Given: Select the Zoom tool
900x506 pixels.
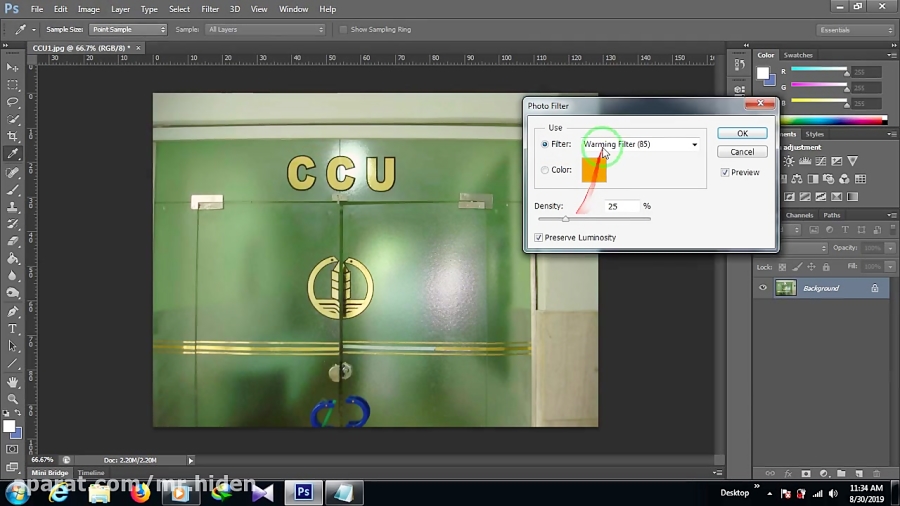Looking at the screenshot, I should 13,399.
